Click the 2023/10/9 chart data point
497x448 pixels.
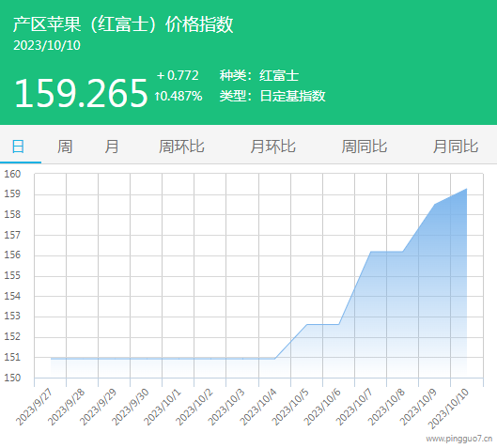[x=435, y=205]
